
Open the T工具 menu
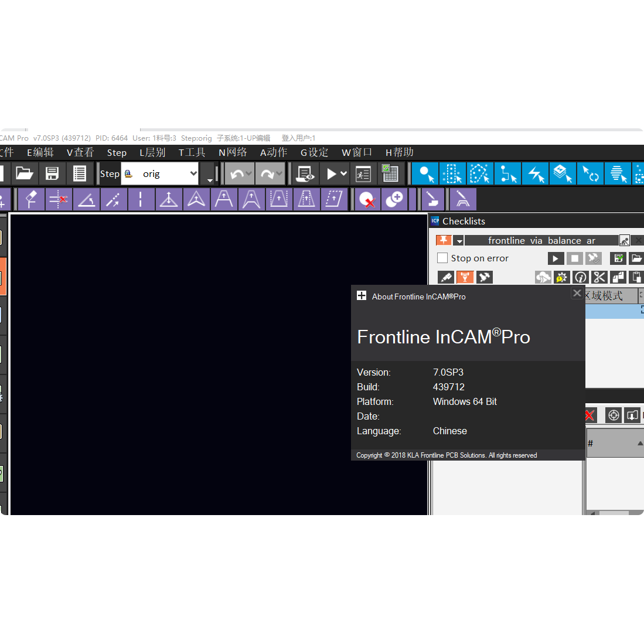192,152
